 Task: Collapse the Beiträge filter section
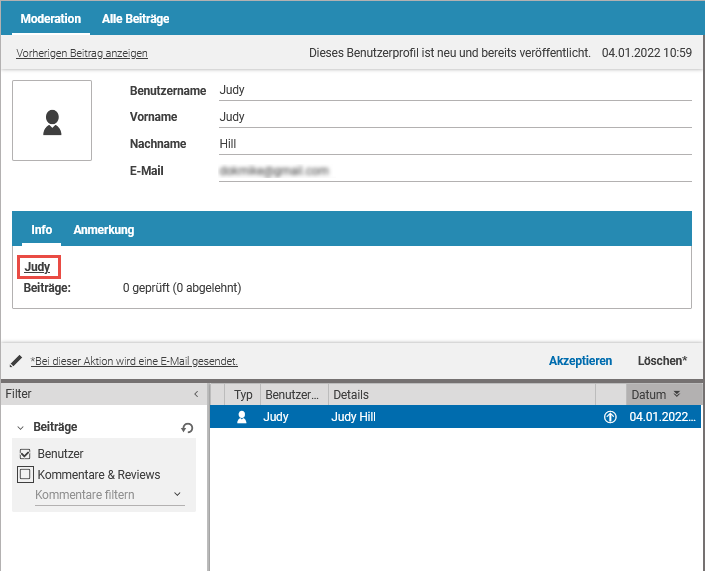[21, 428]
